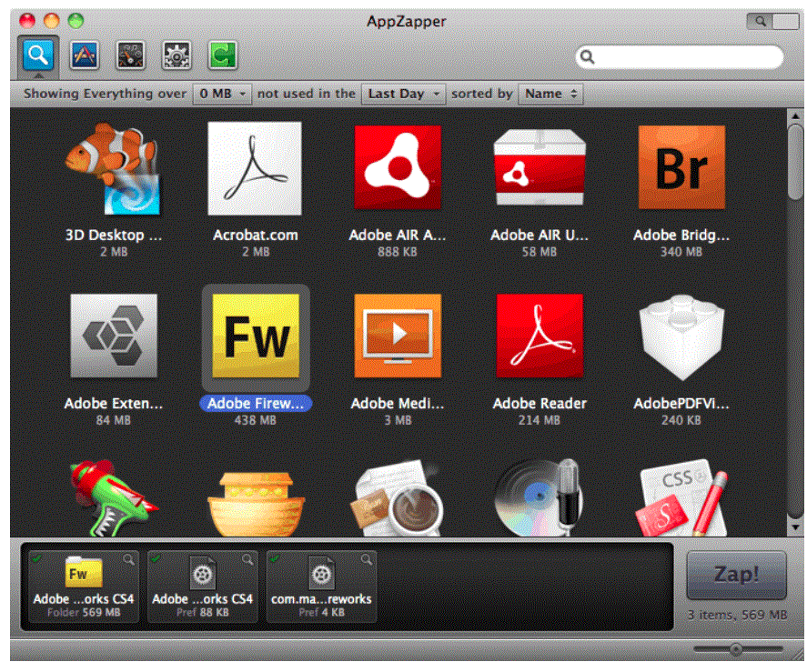Reveal the com.ma...reworks pref magnifier
The image size is (807, 672).
point(366,559)
